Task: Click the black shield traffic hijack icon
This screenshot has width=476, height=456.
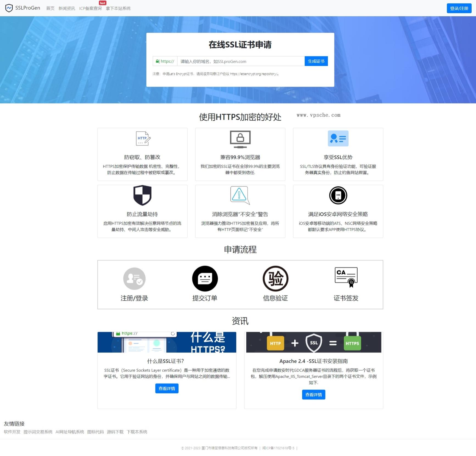Action: [x=142, y=195]
